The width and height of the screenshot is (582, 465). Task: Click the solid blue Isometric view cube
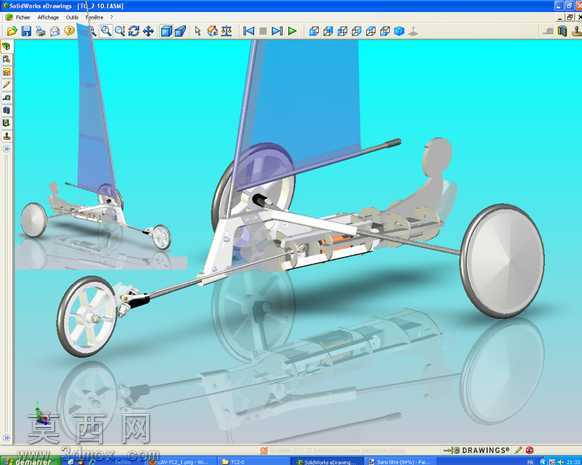(x=399, y=31)
